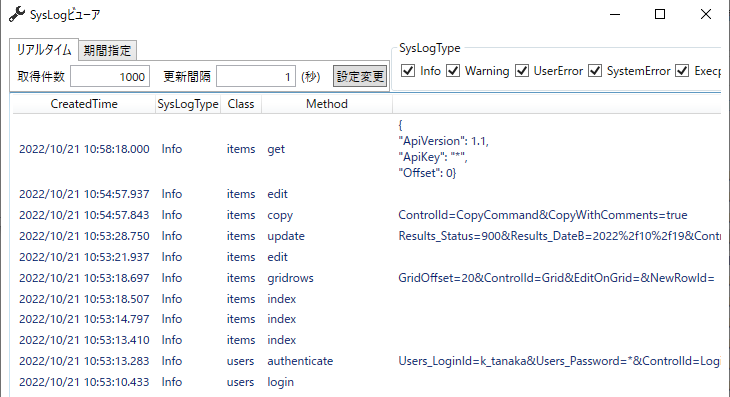Close the SysLogビューア window

click(706, 14)
